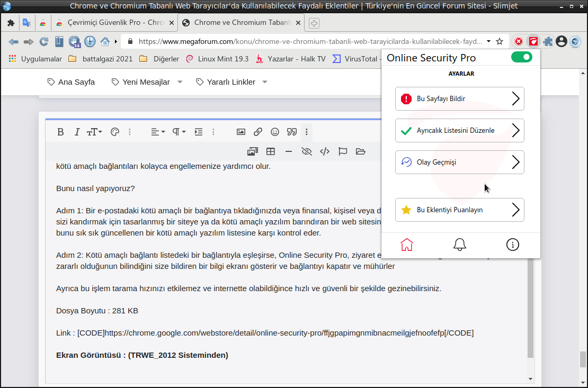Click the media gallery icon

pos(252,151)
